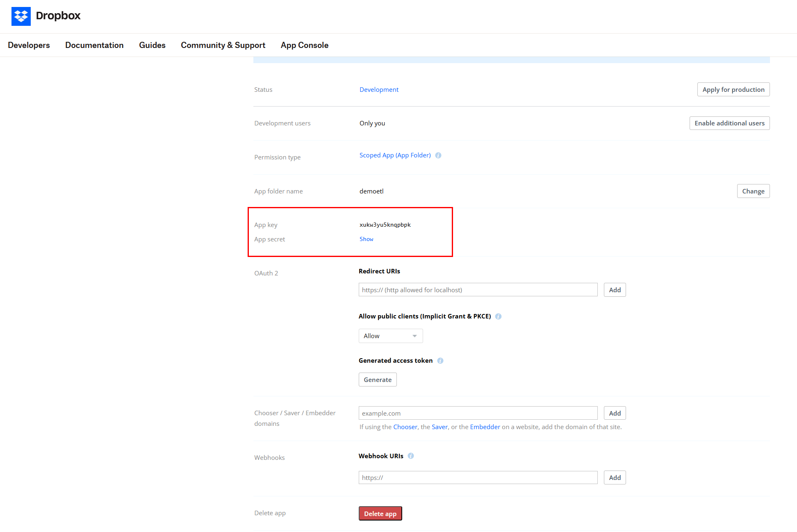Generate an access token

pos(377,380)
